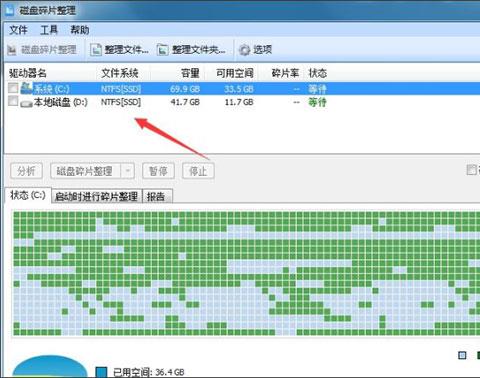
Task: Switch to the 启动时进行碎片整理 tab
Action: tap(97, 196)
